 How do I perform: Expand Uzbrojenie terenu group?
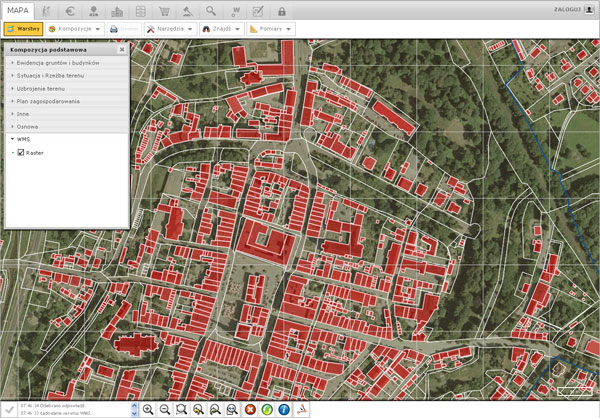pyautogui.click(x=67, y=88)
